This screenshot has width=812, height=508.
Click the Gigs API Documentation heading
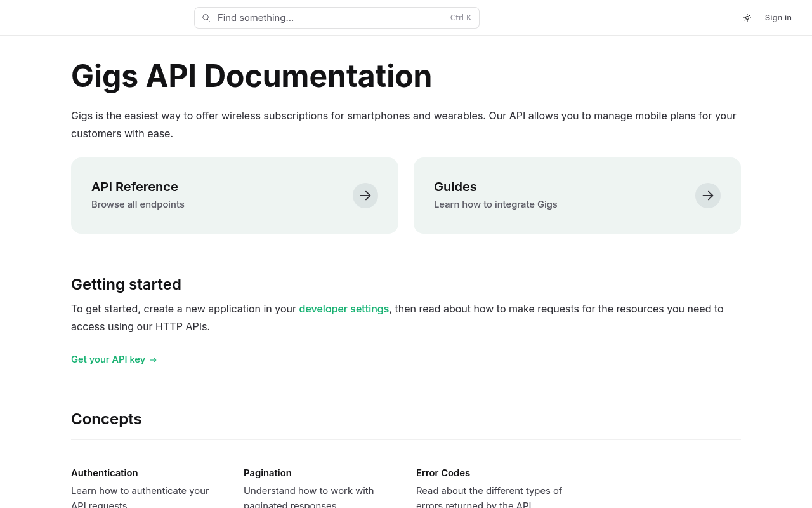pos(251,76)
